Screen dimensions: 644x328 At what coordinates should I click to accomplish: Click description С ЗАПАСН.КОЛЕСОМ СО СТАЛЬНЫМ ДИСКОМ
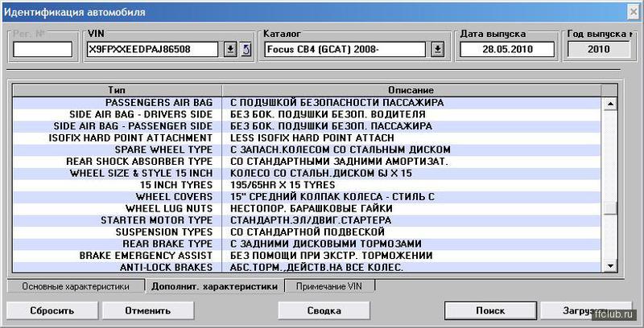pyautogui.click(x=340, y=150)
